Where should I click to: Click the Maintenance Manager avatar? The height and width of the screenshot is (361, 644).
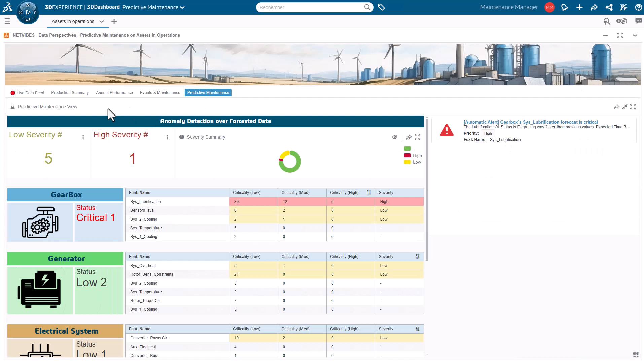click(x=549, y=7)
